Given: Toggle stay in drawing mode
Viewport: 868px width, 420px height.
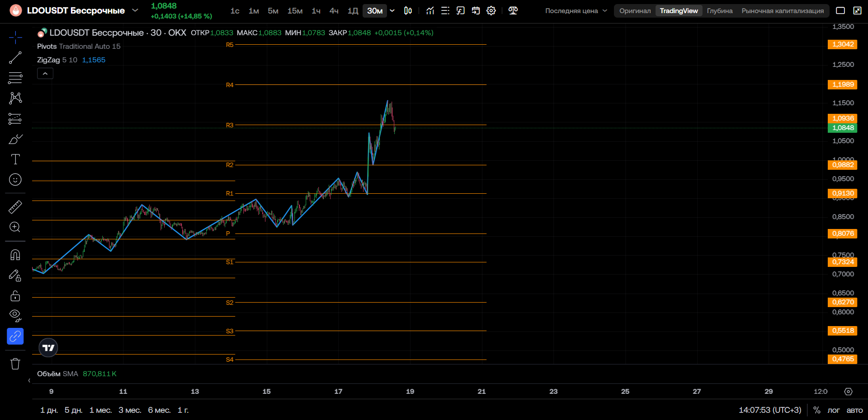Looking at the screenshot, I should tap(15, 275).
